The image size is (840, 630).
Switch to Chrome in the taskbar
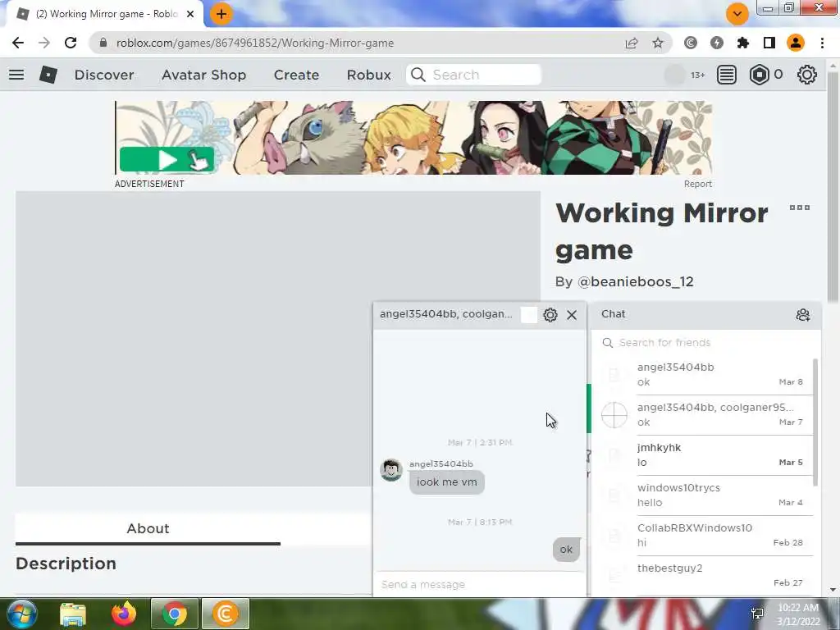click(x=175, y=614)
